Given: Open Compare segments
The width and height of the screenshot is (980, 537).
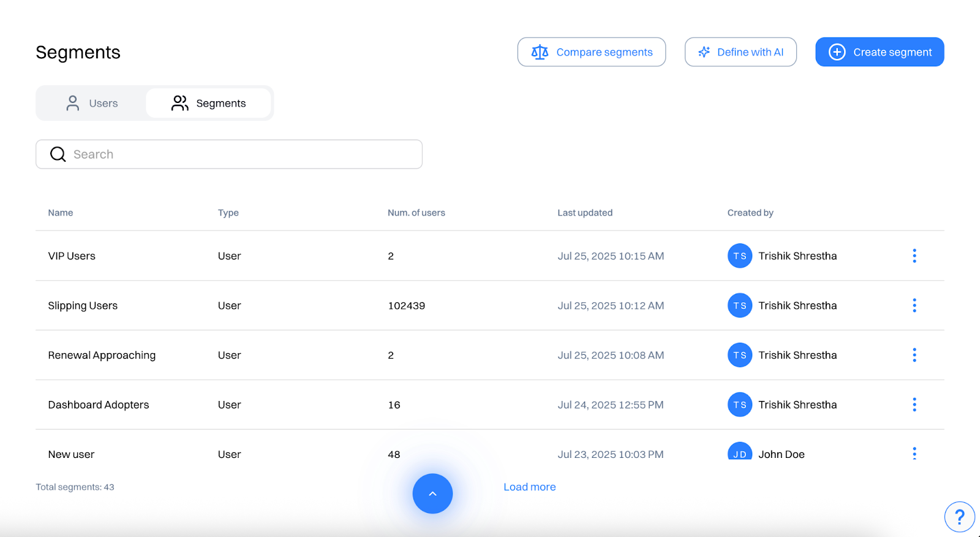Looking at the screenshot, I should tap(591, 52).
